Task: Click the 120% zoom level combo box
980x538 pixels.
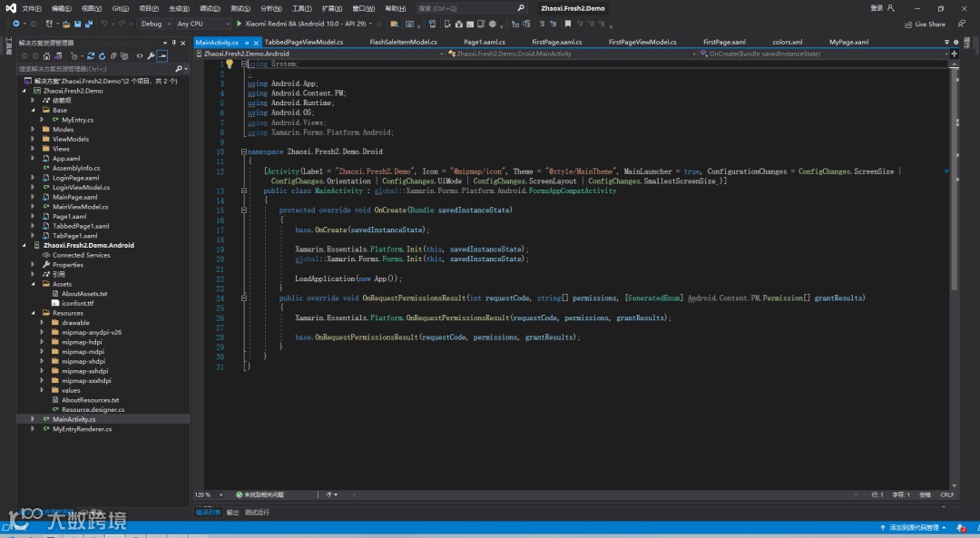Action: click(x=206, y=494)
